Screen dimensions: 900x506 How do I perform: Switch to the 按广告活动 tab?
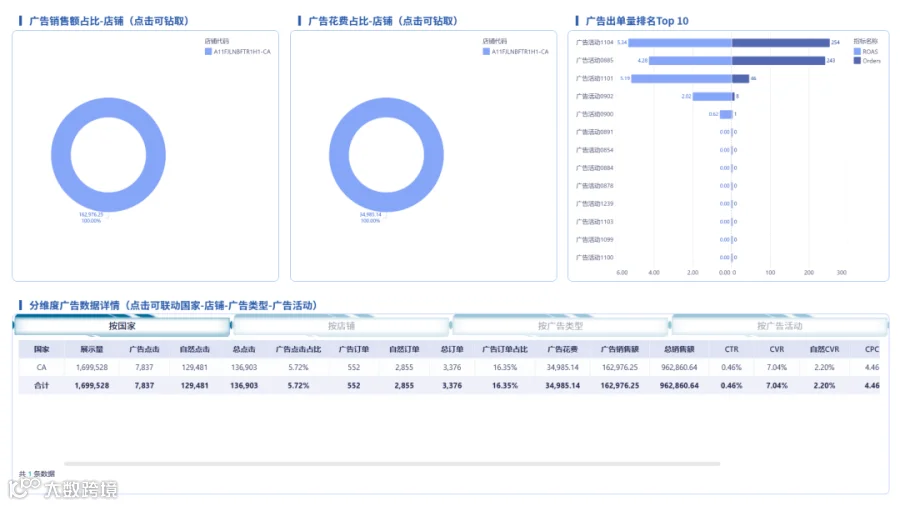tap(779, 326)
